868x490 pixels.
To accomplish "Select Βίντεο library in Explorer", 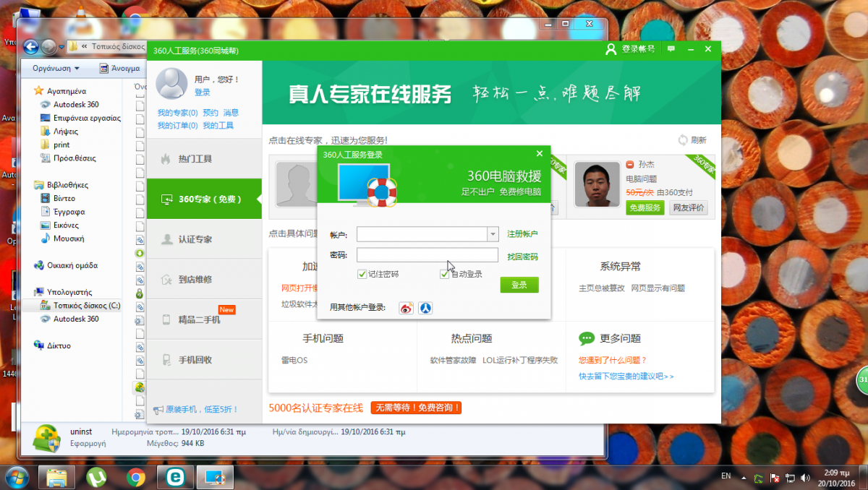I will coord(58,198).
